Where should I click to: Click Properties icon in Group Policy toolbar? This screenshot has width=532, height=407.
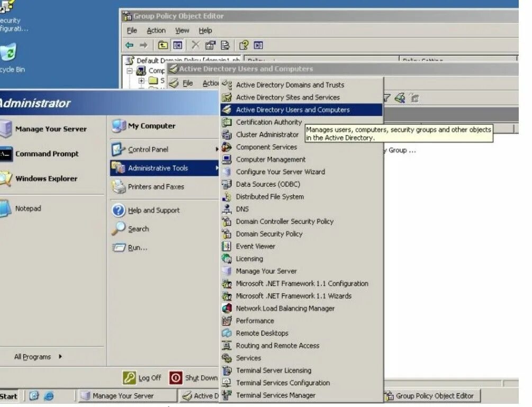(210, 45)
